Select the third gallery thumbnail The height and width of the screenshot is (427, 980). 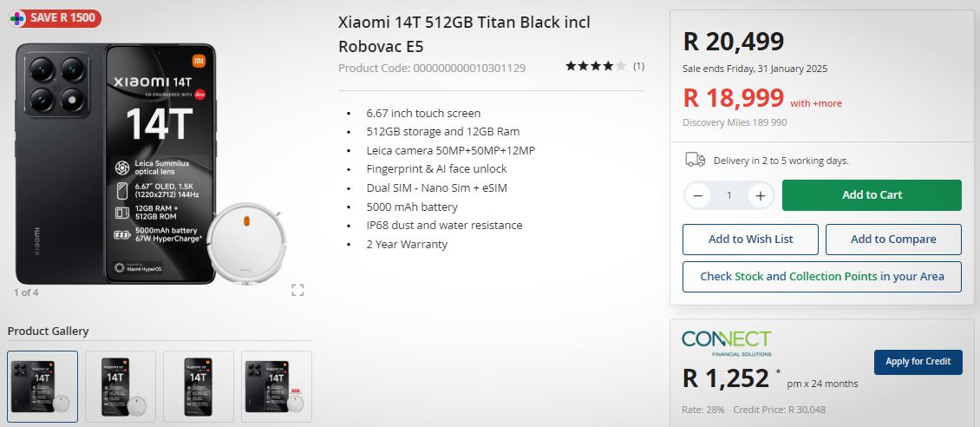click(199, 386)
